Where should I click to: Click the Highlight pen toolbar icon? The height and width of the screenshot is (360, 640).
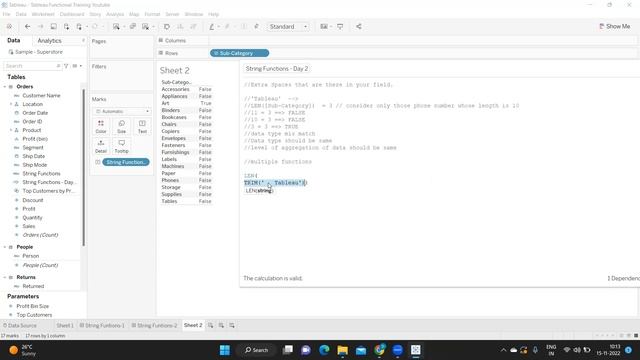click(211, 27)
